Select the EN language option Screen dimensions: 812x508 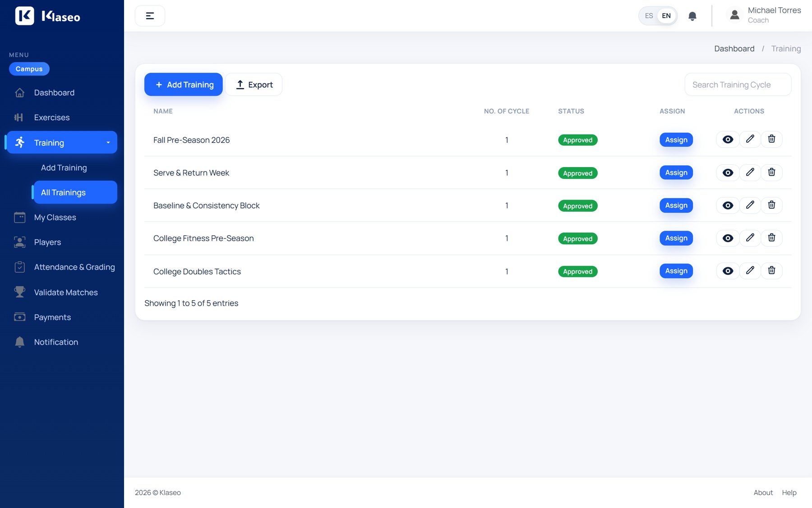coord(666,16)
